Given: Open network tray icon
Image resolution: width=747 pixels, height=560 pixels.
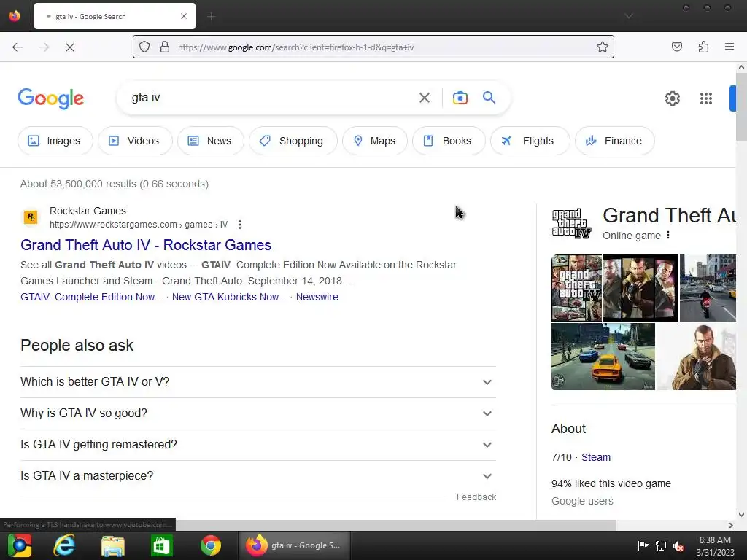Looking at the screenshot, I should pos(661,545).
